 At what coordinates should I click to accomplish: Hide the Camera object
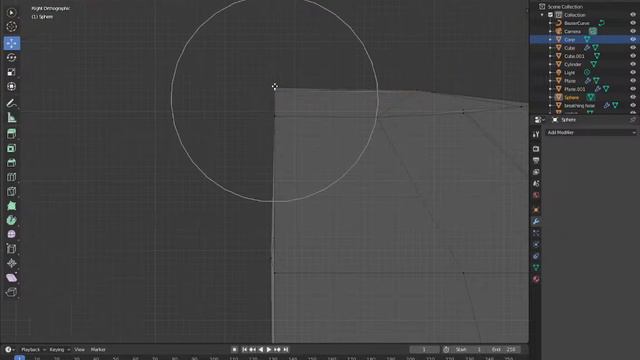coord(633,31)
